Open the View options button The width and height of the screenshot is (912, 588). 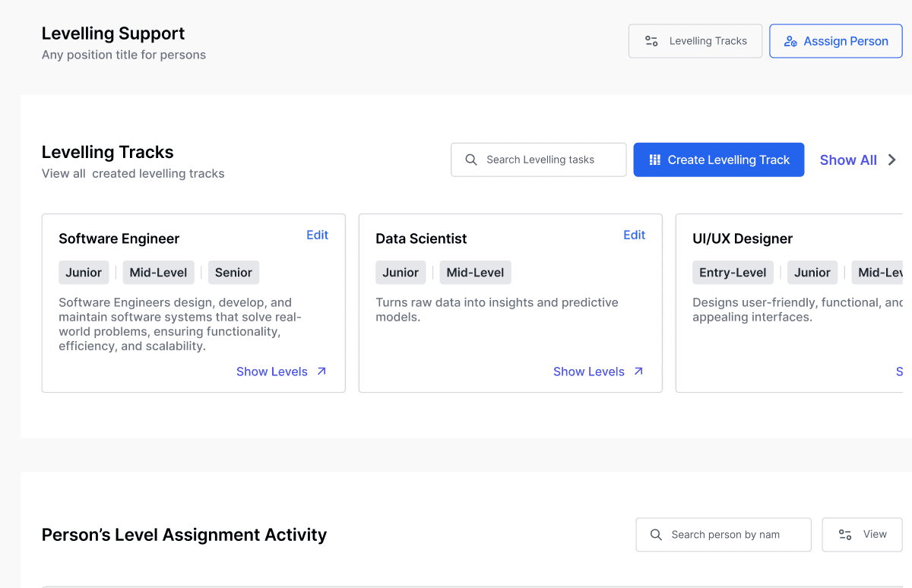pos(863,535)
